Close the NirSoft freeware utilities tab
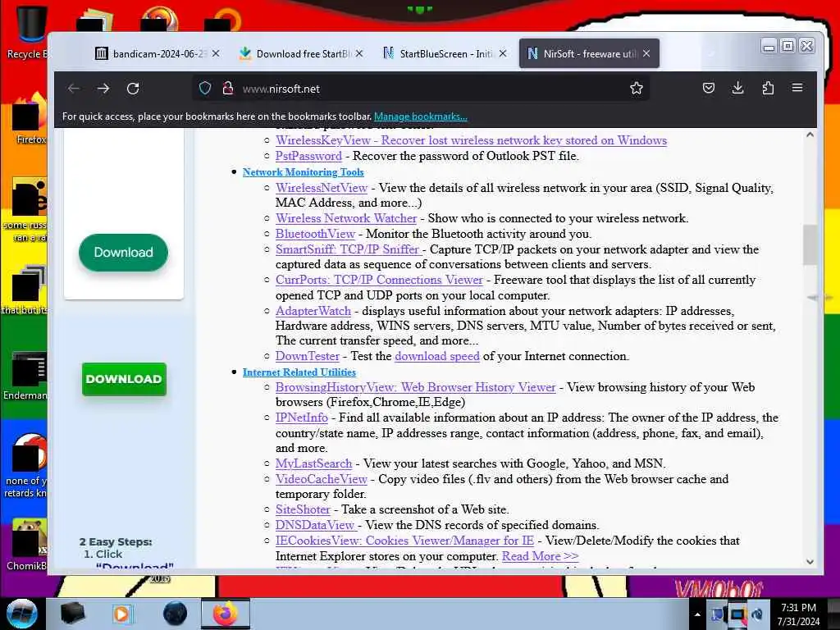Image resolution: width=840 pixels, height=630 pixels. (x=646, y=53)
